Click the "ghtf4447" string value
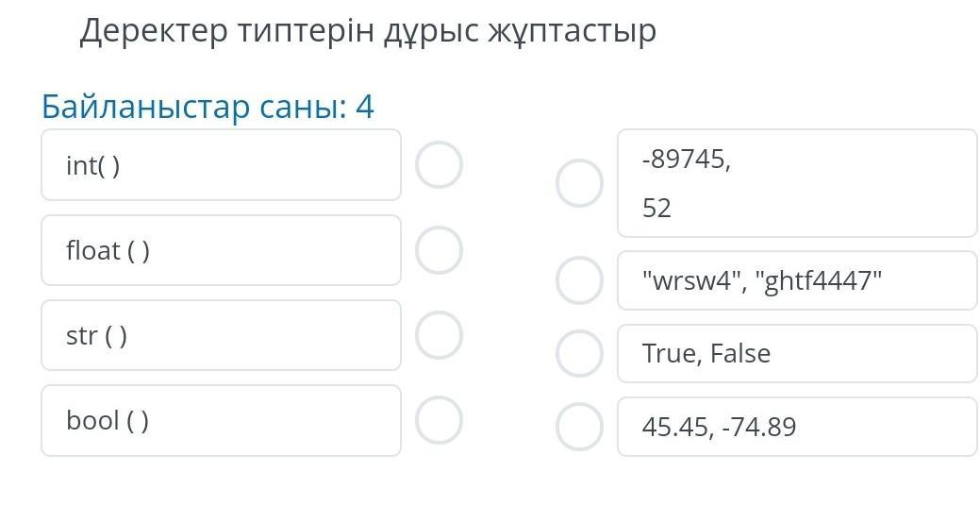Screen dimensions: 980x506 click(816, 280)
